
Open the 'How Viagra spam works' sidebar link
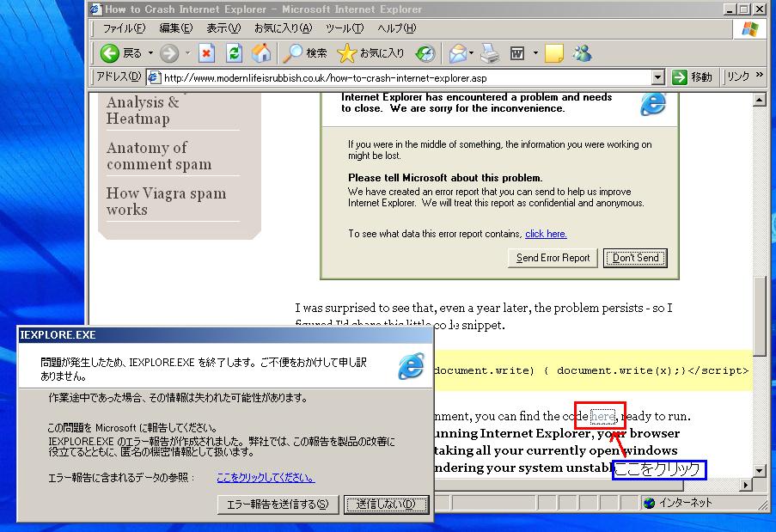pos(167,201)
